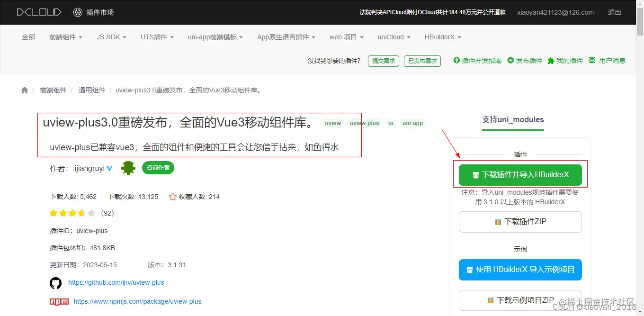Expand the JS SDK dropdown menu

(x=111, y=37)
